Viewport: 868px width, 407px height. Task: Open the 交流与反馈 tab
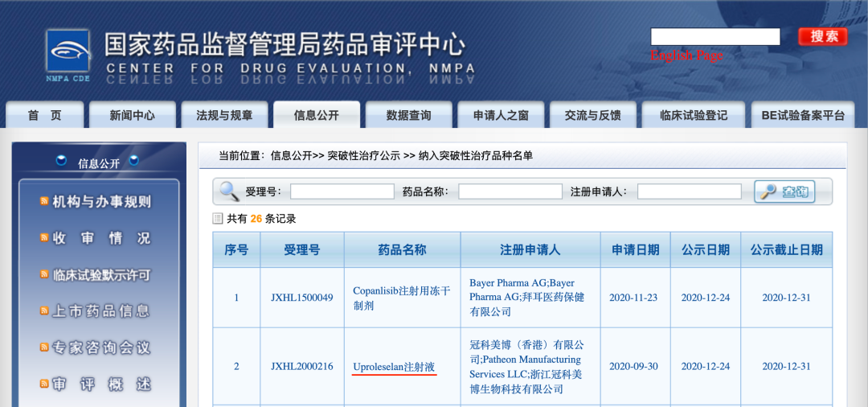point(593,115)
